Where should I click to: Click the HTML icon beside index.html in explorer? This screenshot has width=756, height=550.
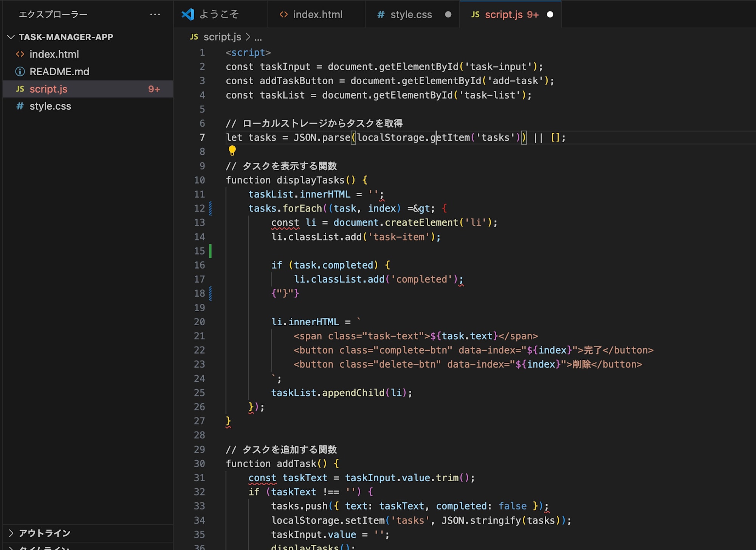pyautogui.click(x=20, y=54)
